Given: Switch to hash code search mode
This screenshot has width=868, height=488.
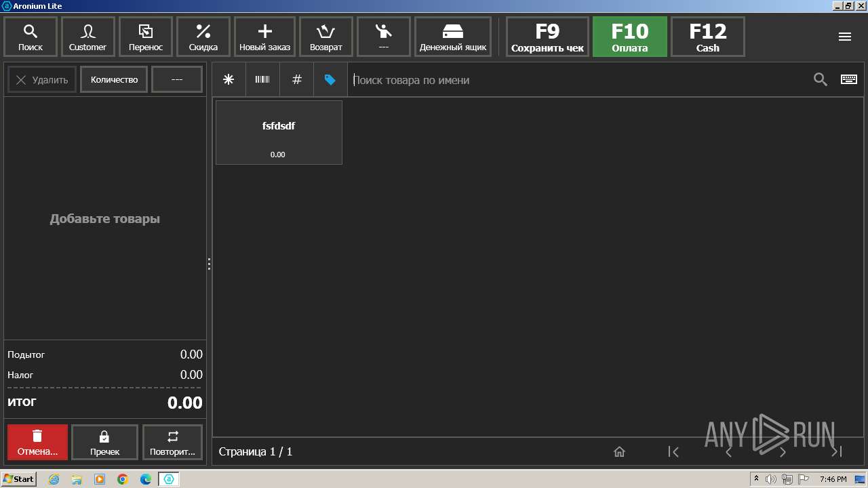Looking at the screenshot, I should click(297, 80).
